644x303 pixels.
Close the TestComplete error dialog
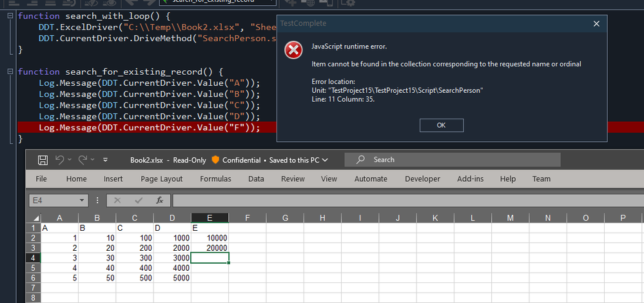coord(596,24)
